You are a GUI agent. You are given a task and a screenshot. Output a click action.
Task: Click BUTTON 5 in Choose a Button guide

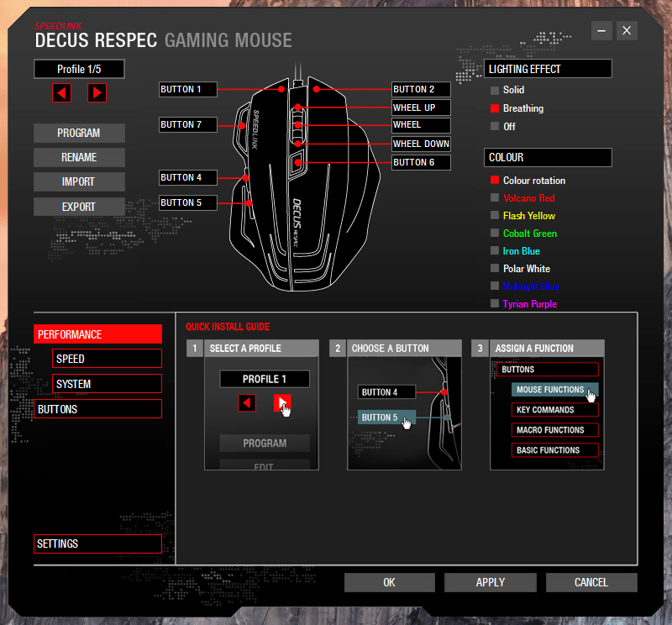(x=386, y=418)
